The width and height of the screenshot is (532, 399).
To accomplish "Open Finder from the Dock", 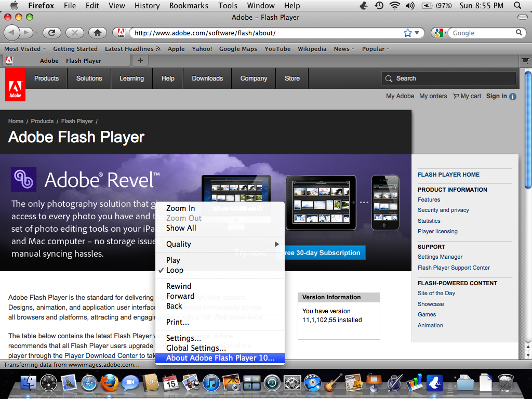I will tap(29, 383).
